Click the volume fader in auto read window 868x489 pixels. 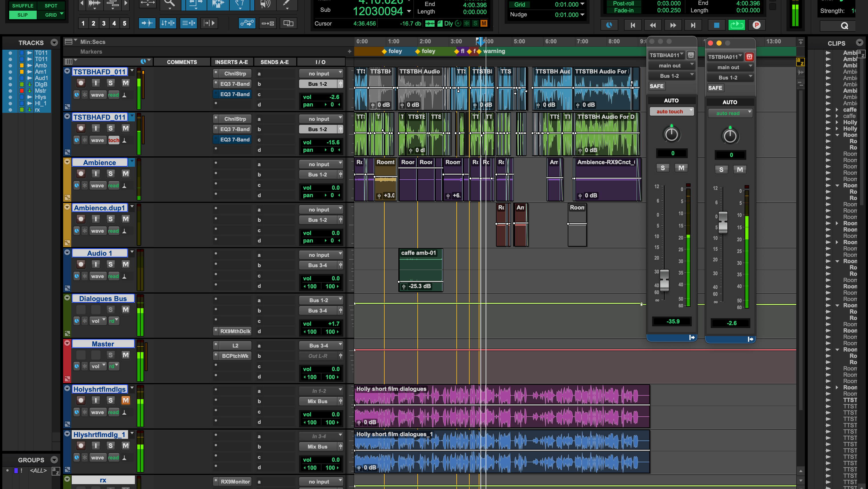723,222
